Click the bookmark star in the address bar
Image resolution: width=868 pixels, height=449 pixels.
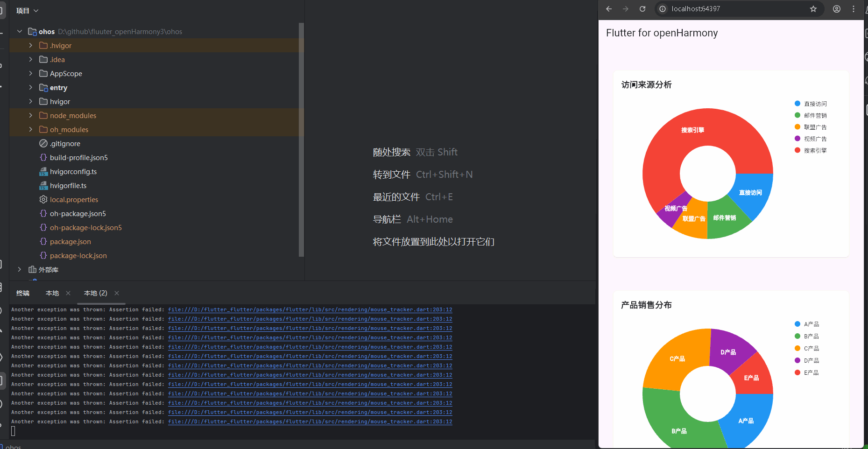point(813,8)
